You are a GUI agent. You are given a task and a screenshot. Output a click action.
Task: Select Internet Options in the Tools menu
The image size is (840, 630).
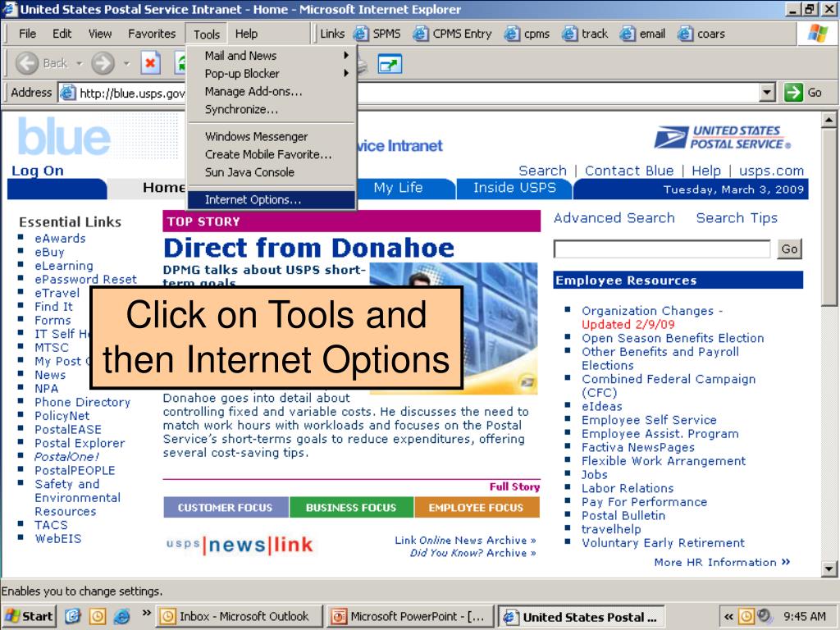click(x=271, y=199)
